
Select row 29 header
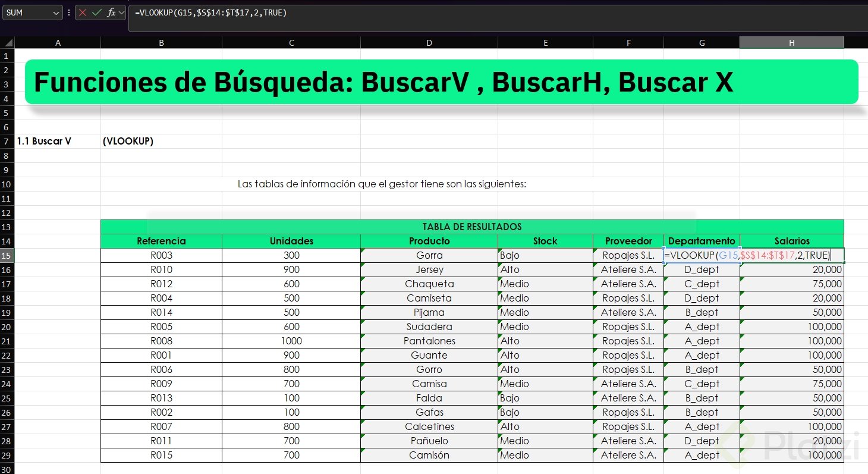(x=7, y=455)
